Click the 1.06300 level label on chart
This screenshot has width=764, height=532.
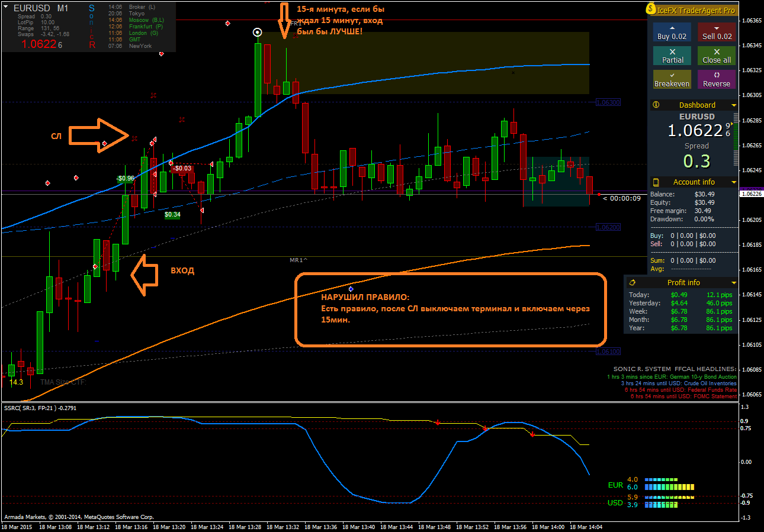(x=608, y=102)
